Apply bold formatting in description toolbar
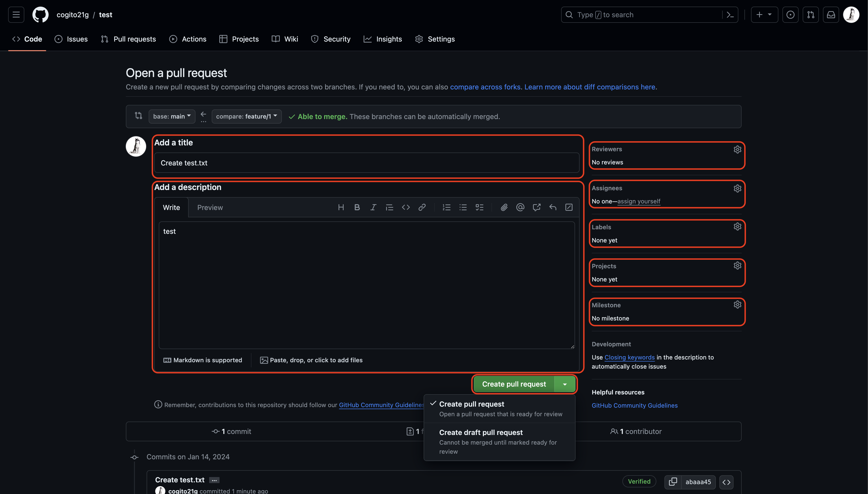Viewport: 868px width, 494px height. click(x=357, y=207)
